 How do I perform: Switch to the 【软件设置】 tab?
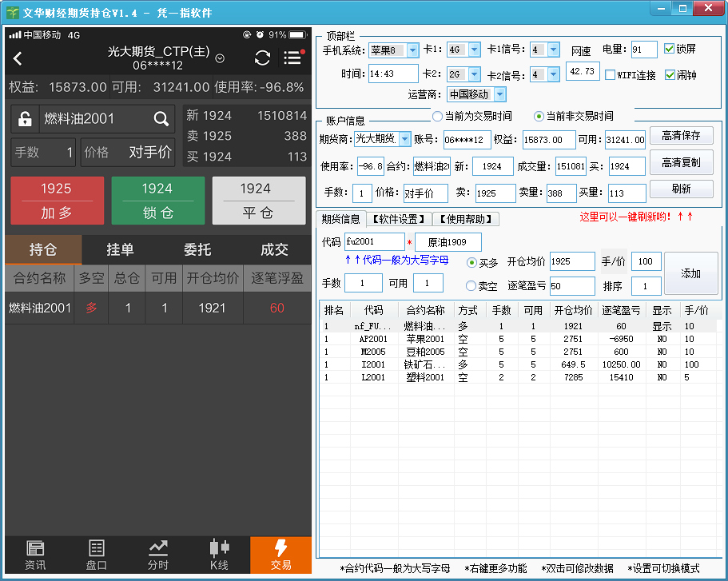400,219
